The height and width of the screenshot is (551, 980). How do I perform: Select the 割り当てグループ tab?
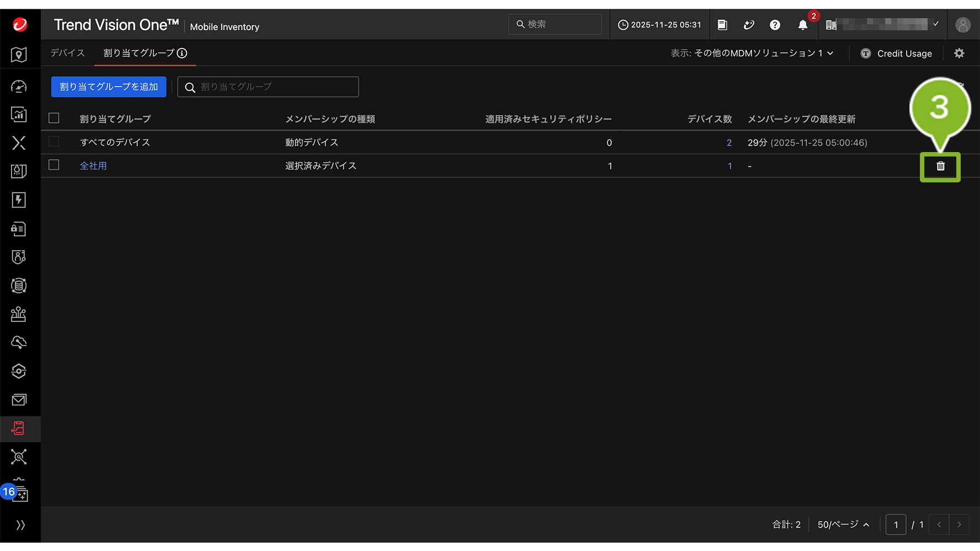click(x=139, y=53)
